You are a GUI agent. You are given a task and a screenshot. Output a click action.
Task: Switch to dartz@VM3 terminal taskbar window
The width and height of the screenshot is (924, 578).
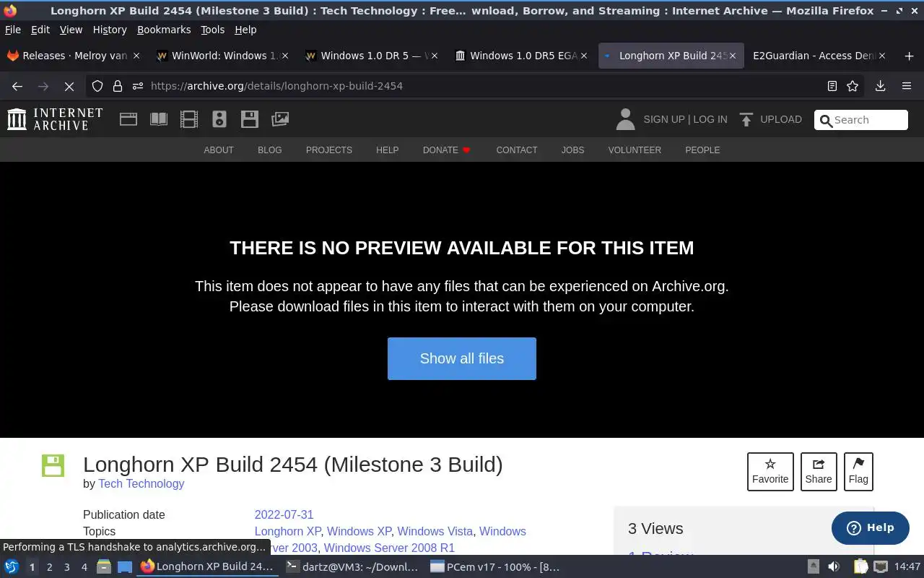(x=352, y=566)
